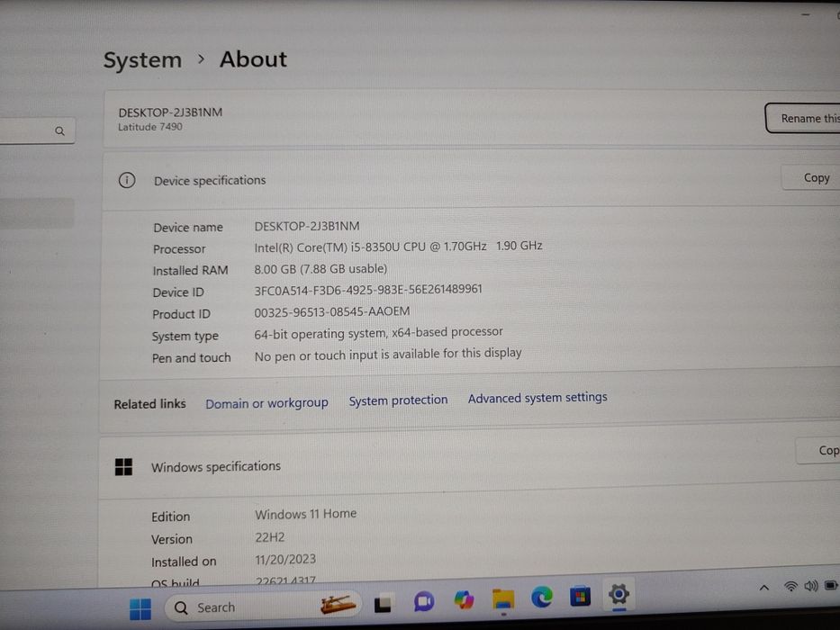Select the Device ID value 3FC0A514

[x=368, y=290]
